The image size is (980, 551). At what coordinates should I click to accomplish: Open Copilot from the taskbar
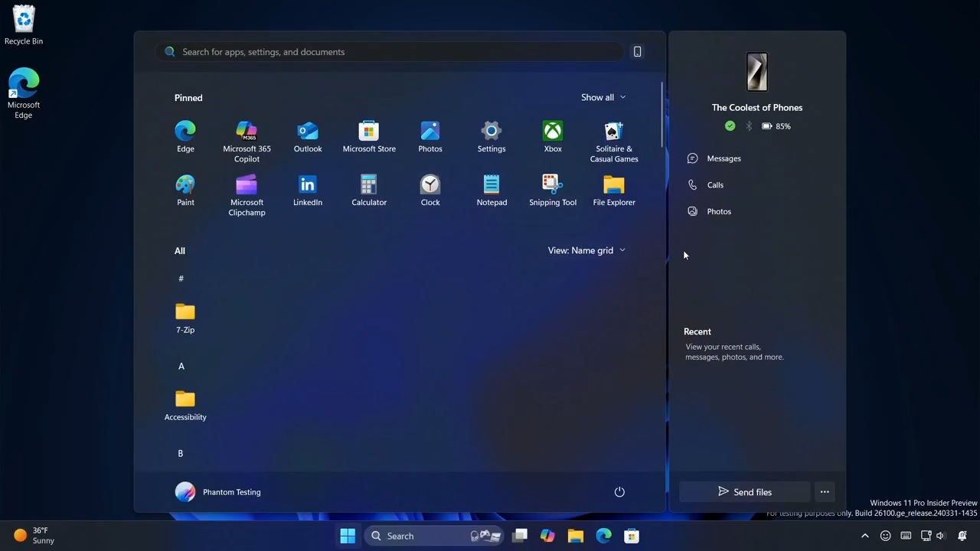click(547, 536)
